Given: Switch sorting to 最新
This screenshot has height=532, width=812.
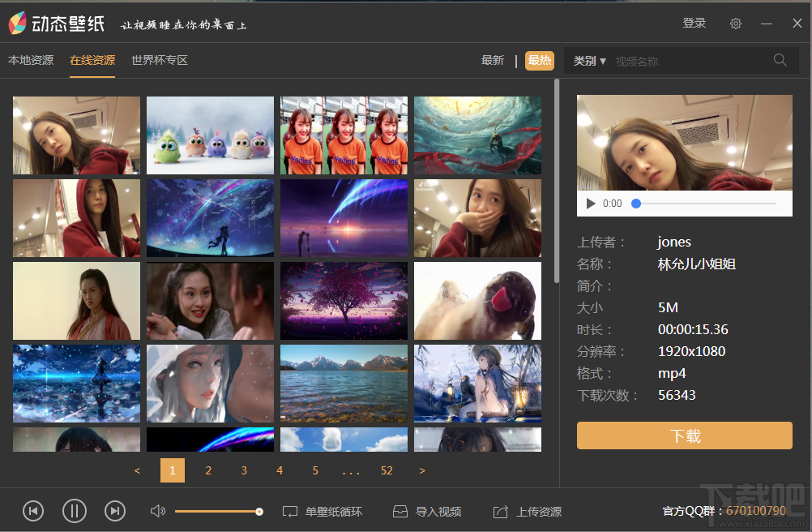Looking at the screenshot, I should [x=493, y=60].
